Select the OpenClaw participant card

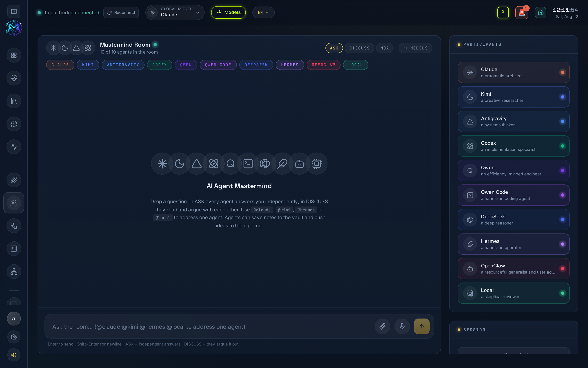coord(513,269)
